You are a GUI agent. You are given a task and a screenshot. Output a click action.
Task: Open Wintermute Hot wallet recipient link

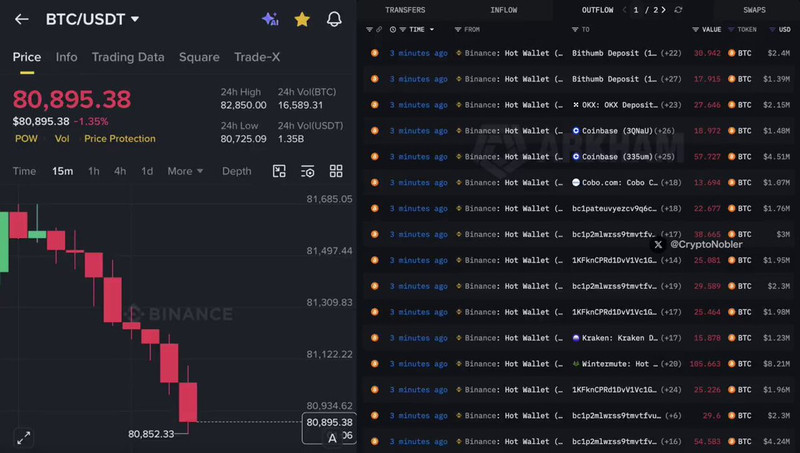pyautogui.click(x=615, y=364)
